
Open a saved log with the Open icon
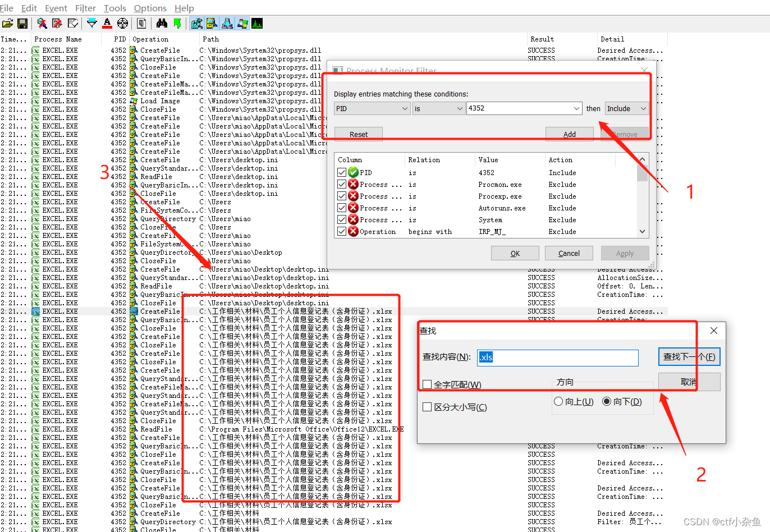click(x=7, y=24)
